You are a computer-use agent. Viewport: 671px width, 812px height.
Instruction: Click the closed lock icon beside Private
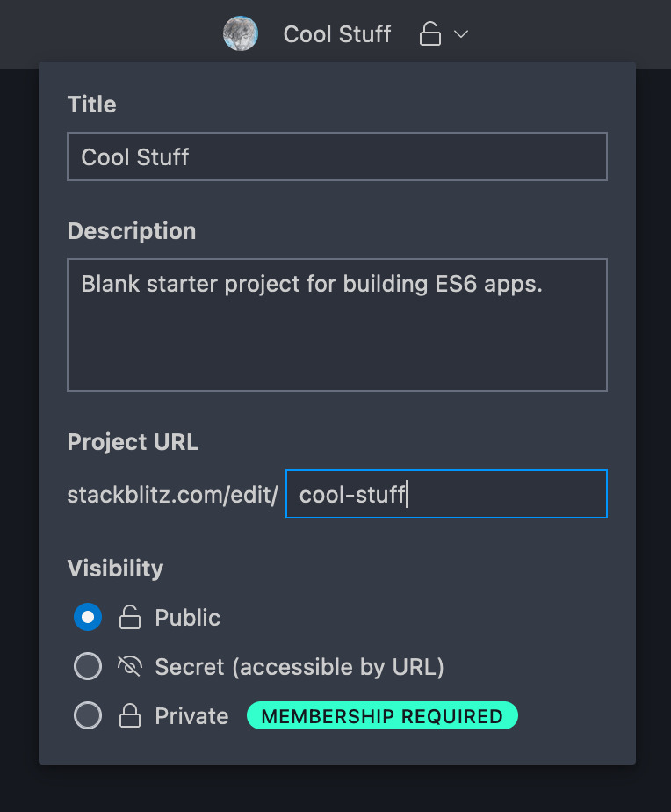point(129,715)
